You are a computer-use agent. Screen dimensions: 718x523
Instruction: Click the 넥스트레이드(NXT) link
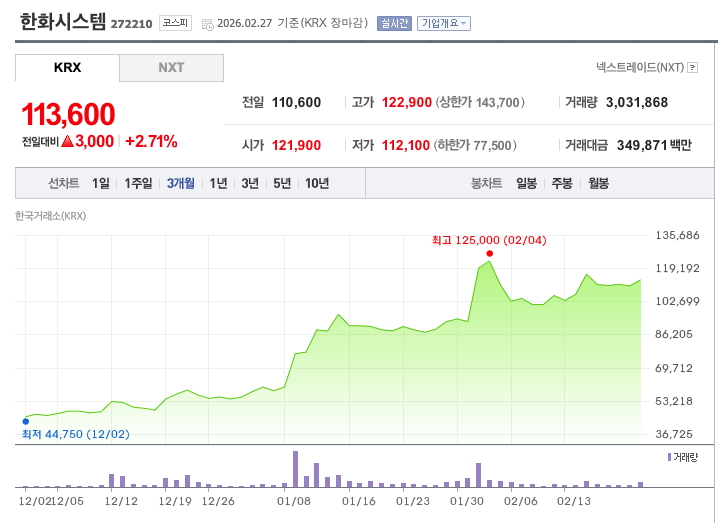(640, 68)
